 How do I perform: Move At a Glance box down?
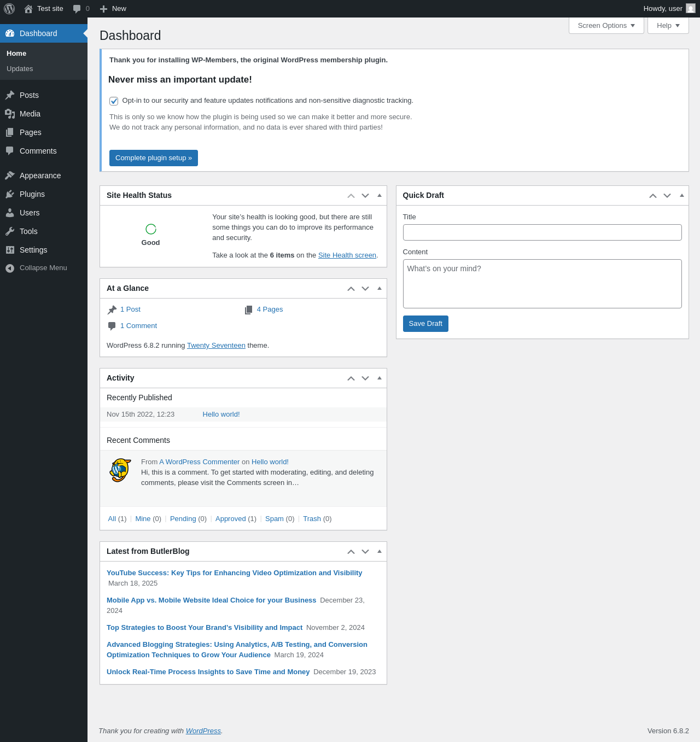(x=365, y=289)
